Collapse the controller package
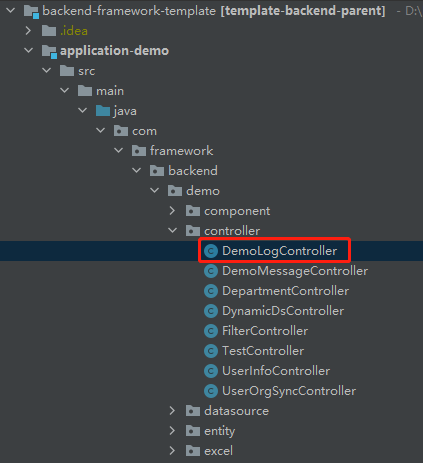 point(172,230)
